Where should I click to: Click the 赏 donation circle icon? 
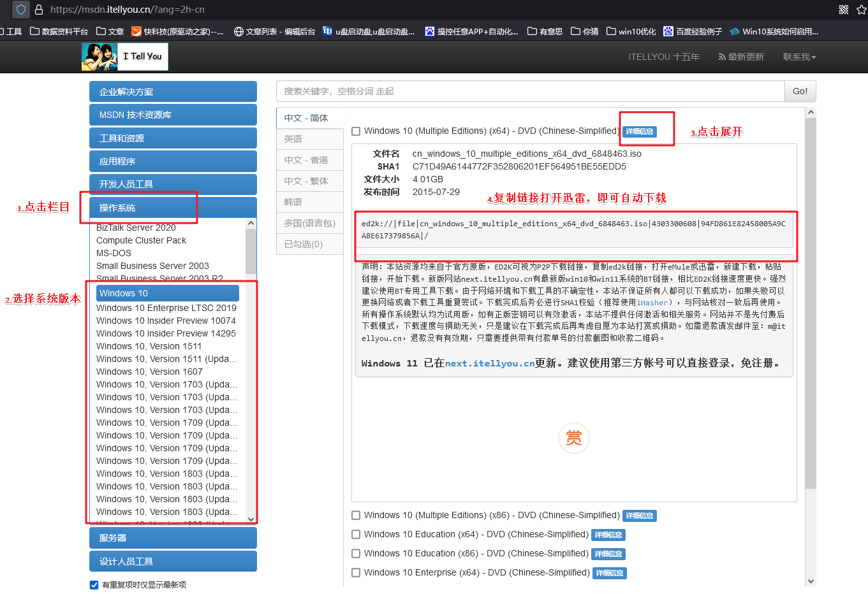pyautogui.click(x=573, y=438)
